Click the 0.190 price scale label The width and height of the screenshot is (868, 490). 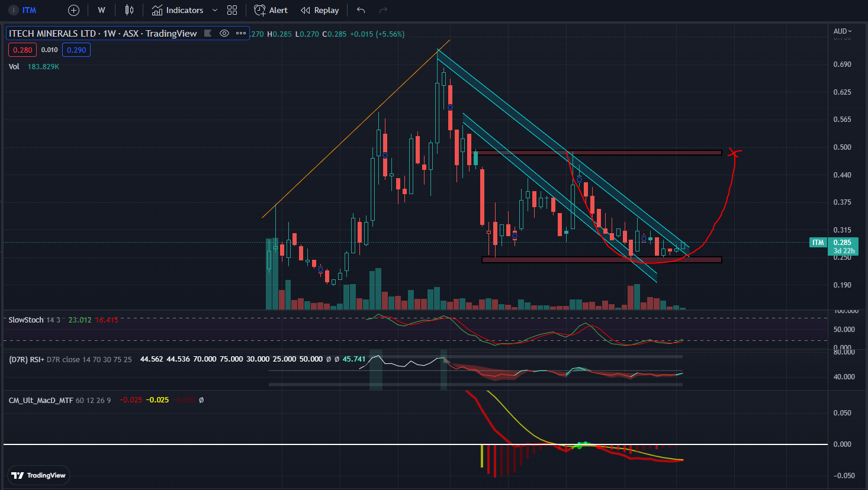coord(842,285)
